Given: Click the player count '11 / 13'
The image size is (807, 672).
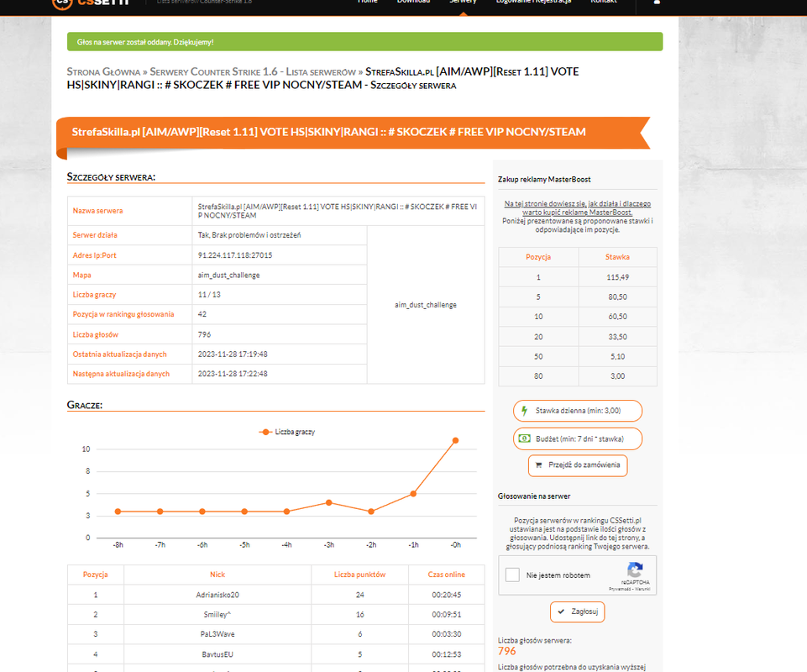Looking at the screenshot, I should 209,295.
